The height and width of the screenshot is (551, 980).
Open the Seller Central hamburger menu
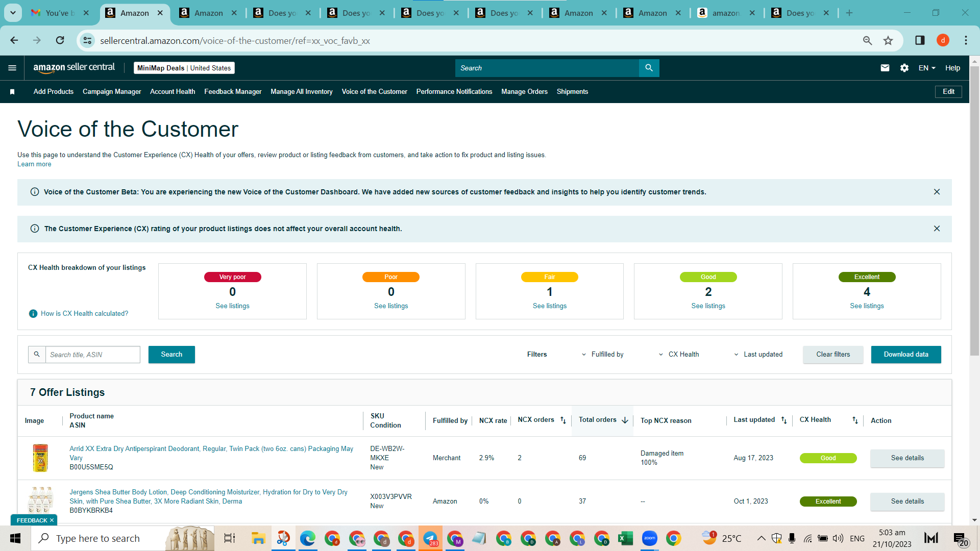[12, 68]
